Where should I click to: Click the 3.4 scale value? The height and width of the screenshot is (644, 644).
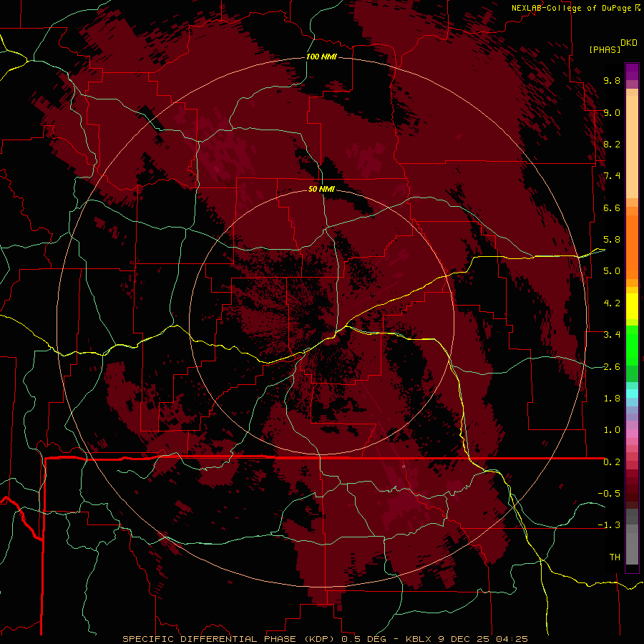tap(612, 335)
